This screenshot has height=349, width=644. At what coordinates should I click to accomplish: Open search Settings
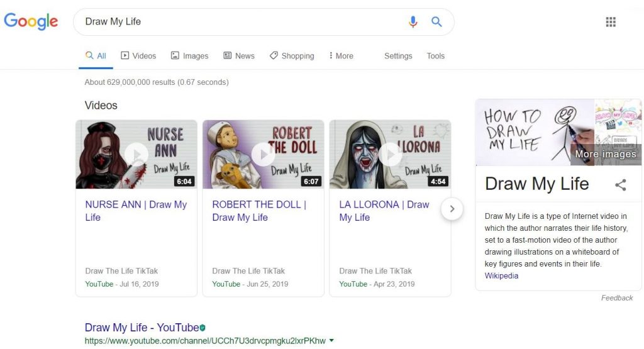[398, 56]
